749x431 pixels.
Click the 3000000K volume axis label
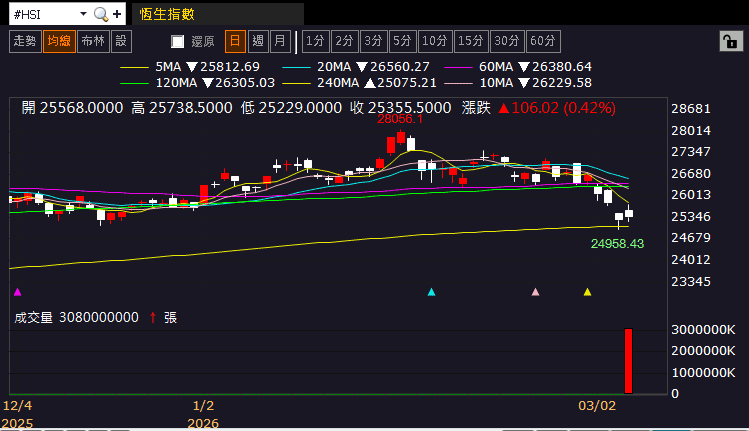point(703,330)
